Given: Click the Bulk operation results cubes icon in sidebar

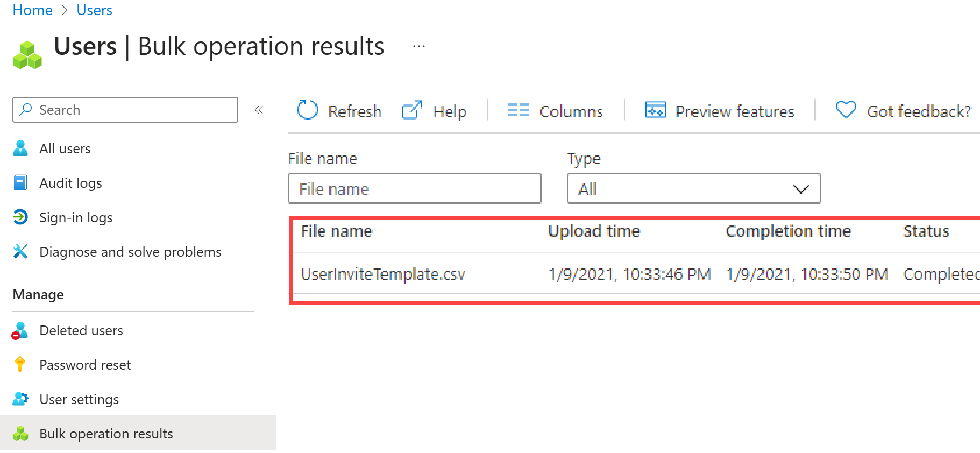Looking at the screenshot, I should tap(20, 433).
